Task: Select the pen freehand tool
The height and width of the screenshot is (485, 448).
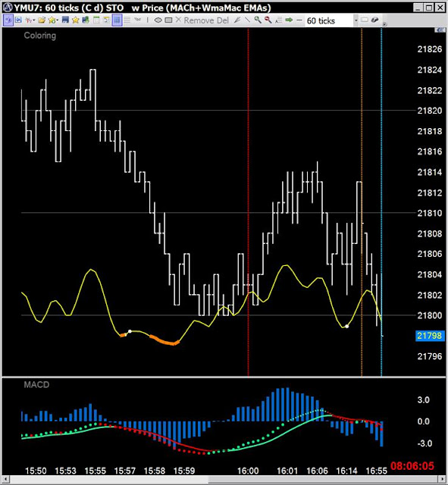Action: pyautogui.click(x=237, y=20)
